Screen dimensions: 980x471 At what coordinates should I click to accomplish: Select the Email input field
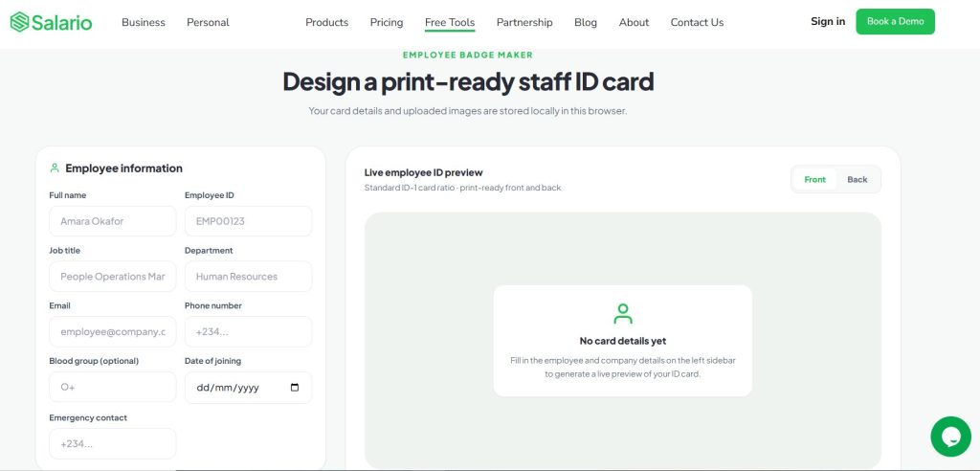pos(113,331)
